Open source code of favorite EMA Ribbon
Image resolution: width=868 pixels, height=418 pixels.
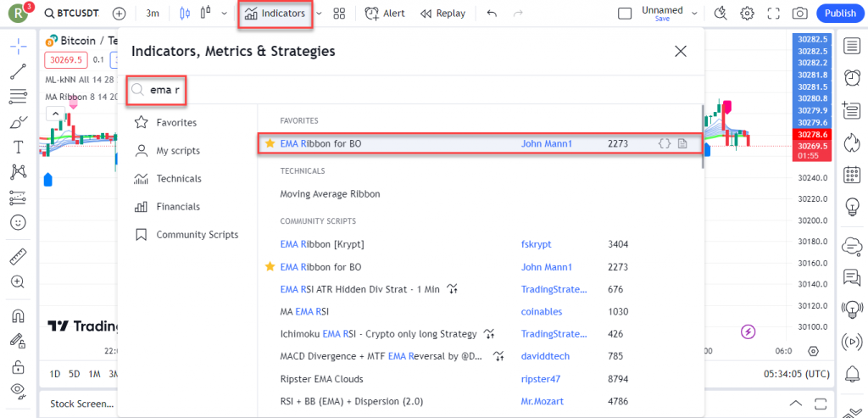pos(665,144)
